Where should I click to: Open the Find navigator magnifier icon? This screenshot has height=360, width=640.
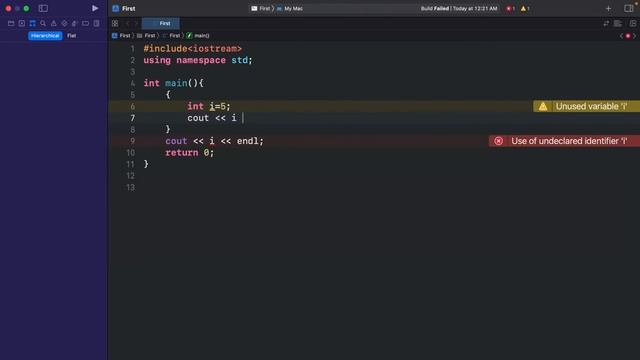click(43, 24)
